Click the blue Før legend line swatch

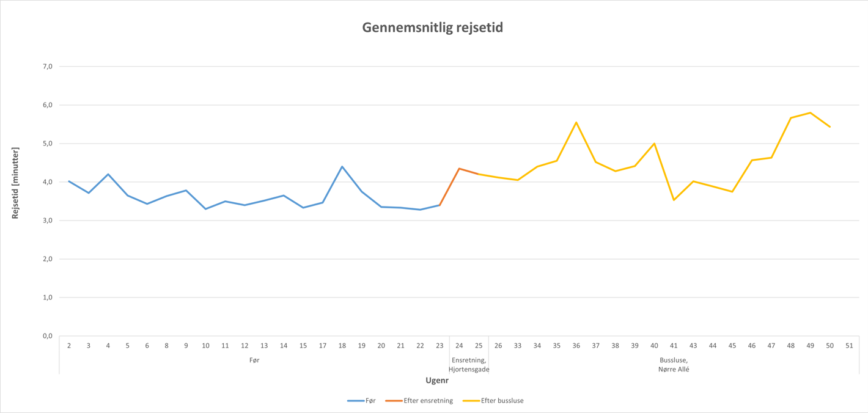click(x=355, y=401)
